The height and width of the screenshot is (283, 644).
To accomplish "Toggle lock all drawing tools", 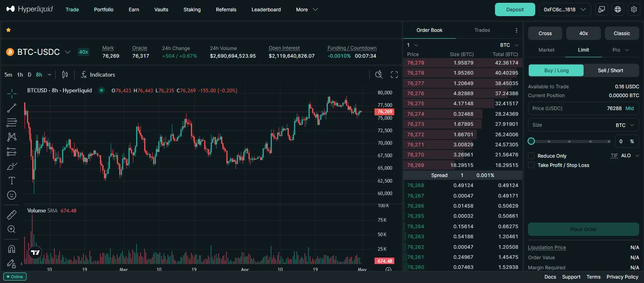I will pyautogui.click(x=12, y=264).
